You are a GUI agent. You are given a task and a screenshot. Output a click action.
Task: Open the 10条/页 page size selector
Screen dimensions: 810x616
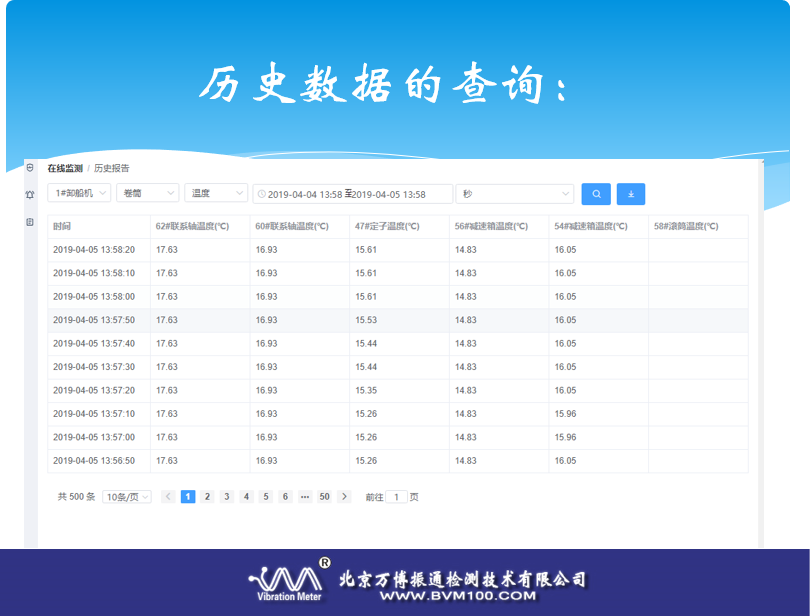point(127,497)
